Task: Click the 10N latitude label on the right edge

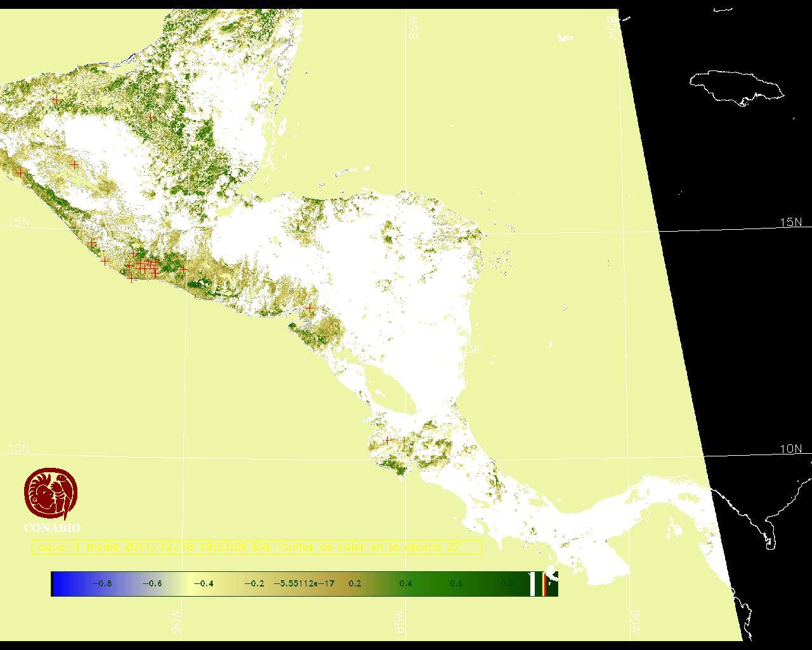Action: coord(790,449)
